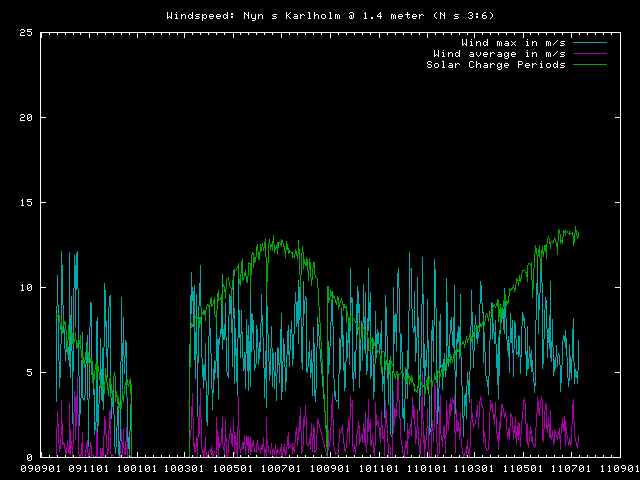This screenshot has width=640, height=480.
Task: Click the 090901 x-axis date label
Action: [x=40, y=468]
